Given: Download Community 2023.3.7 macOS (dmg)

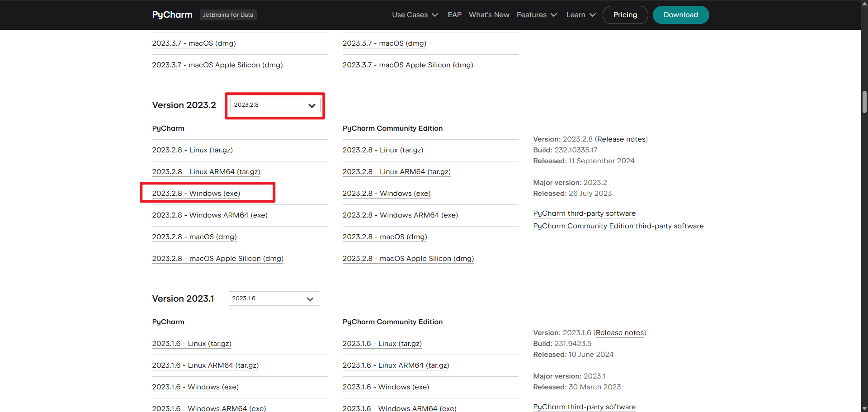Looking at the screenshot, I should pyautogui.click(x=384, y=43).
